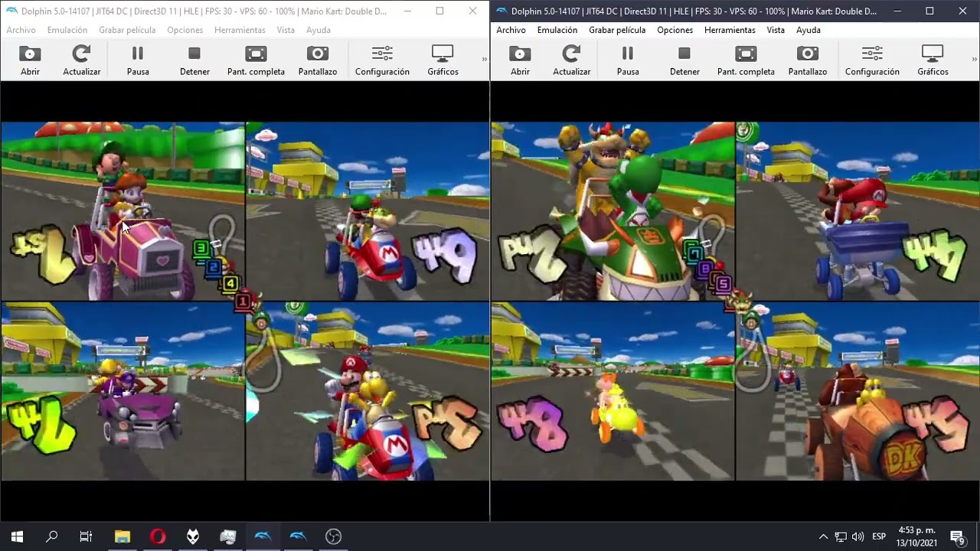Open Archivo menu in left window
This screenshot has width=980, height=551.
pos(21,30)
